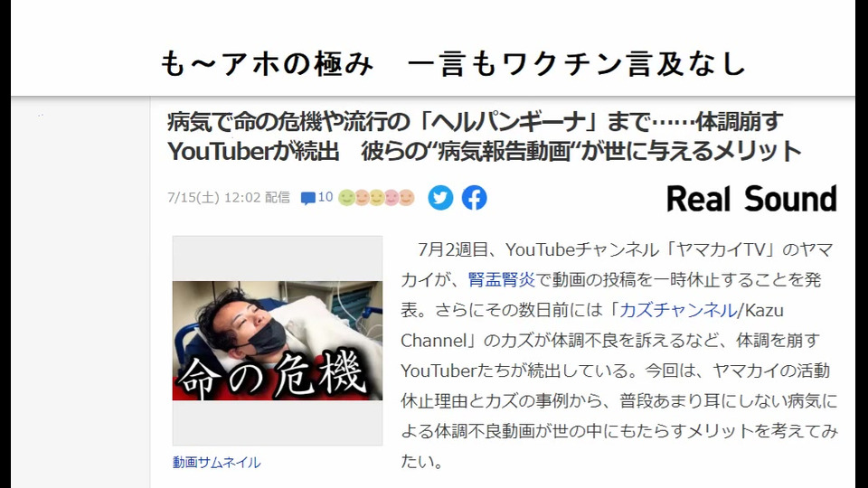Select the yellow smiley reaction face
The height and width of the screenshot is (488, 868).
(x=377, y=198)
